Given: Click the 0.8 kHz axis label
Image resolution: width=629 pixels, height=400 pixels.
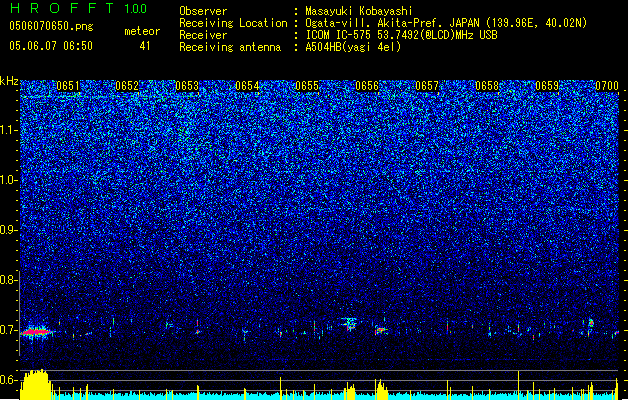Looking at the screenshot, I should click(9, 280).
